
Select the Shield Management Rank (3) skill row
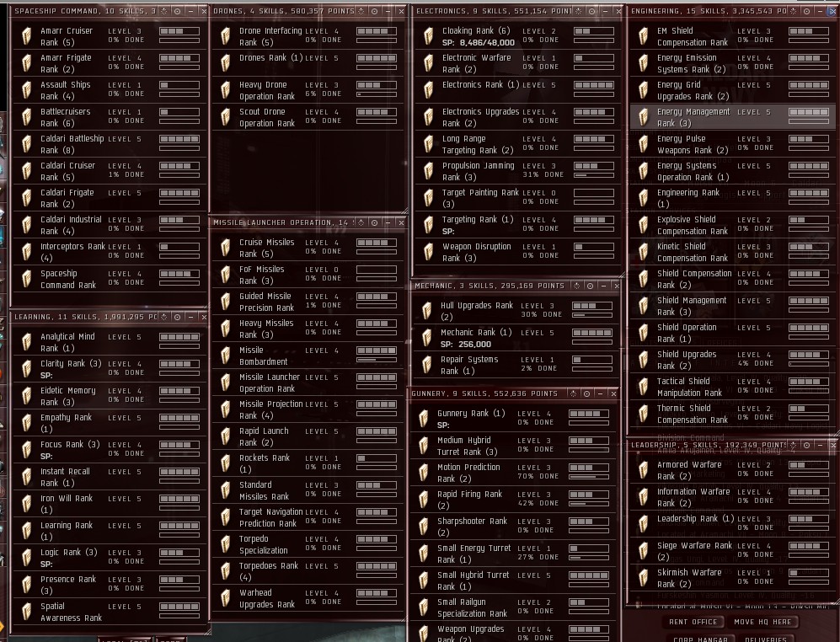pyautogui.click(x=732, y=306)
